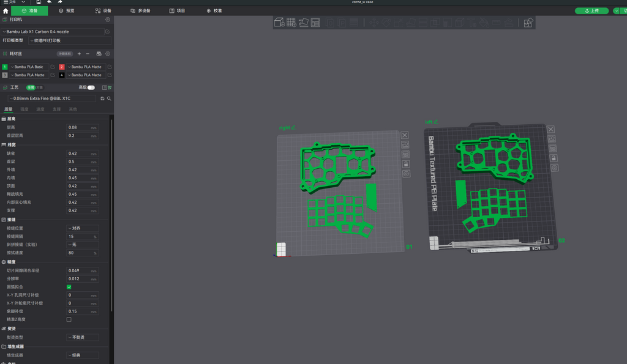
Task: Remove a filament with minus icon
Action: (x=88, y=54)
